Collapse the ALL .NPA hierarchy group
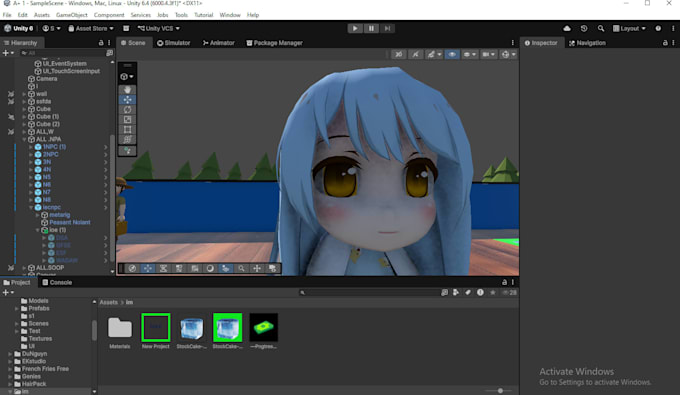Viewport: 680px width, 395px height. click(x=24, y=140)
